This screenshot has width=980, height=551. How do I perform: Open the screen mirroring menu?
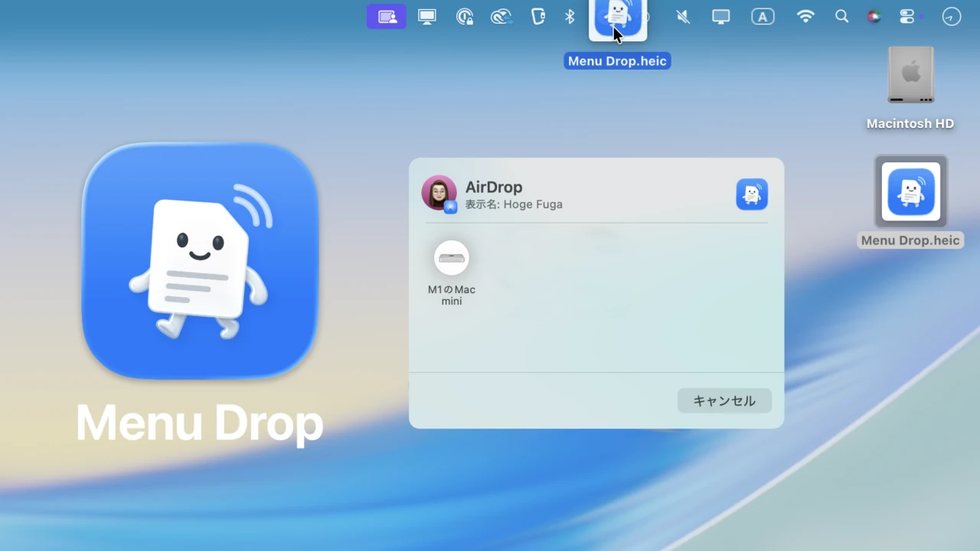[720, 17]
